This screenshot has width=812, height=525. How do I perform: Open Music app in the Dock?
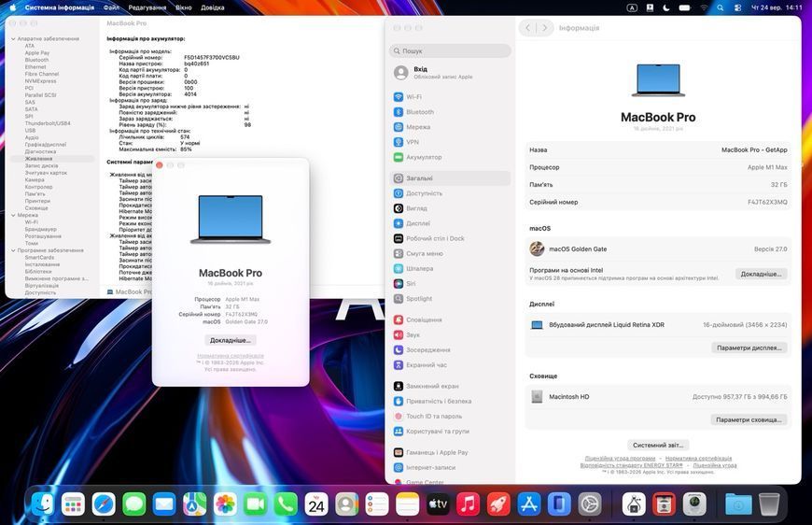pyautogui.click(x=469, y=504)
